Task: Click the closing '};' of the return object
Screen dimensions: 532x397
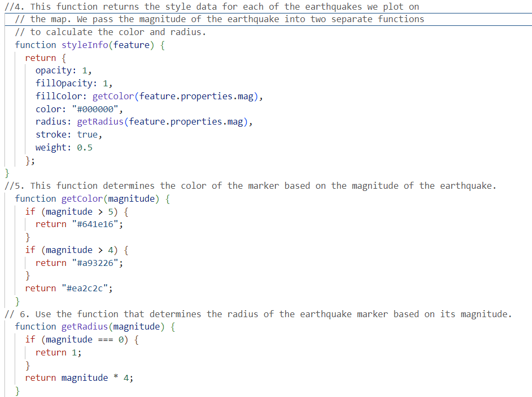Action: pos(30,160)
